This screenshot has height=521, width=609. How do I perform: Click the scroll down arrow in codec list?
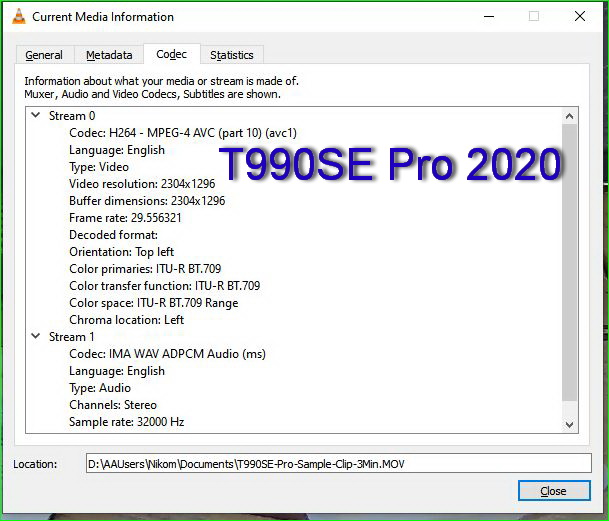569,424
